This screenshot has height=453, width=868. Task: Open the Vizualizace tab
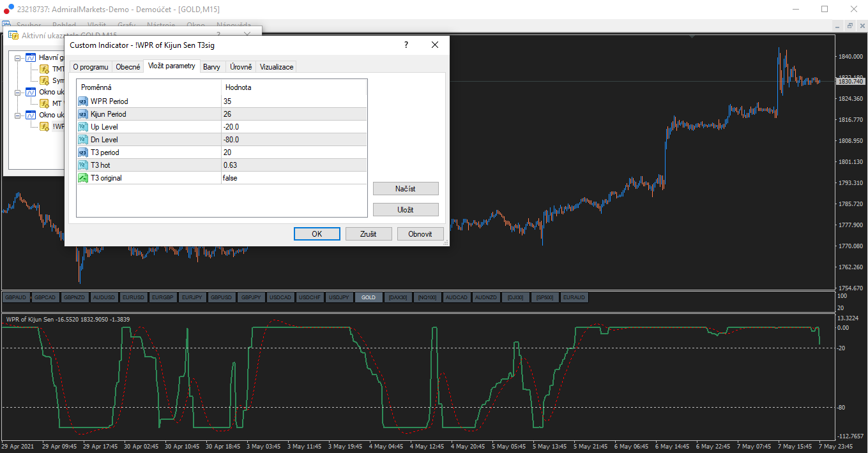(277, 67)
